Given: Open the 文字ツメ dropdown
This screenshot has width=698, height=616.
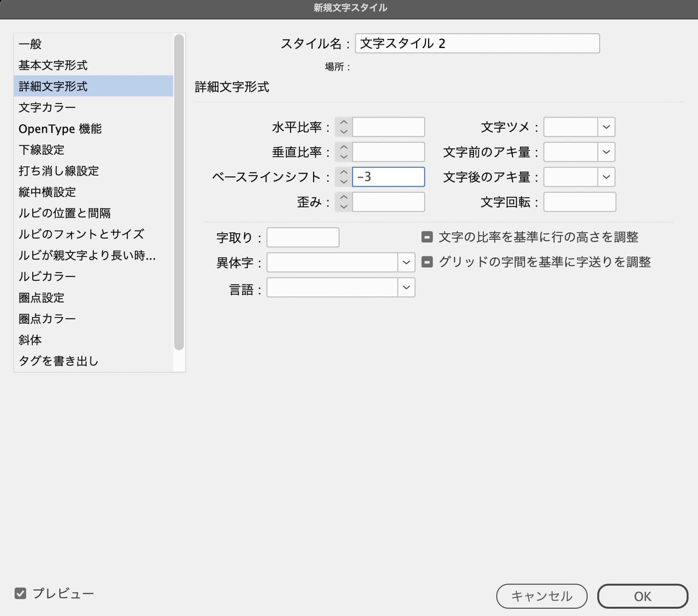Looking at the screenshot, I should (x=606, y=126).
